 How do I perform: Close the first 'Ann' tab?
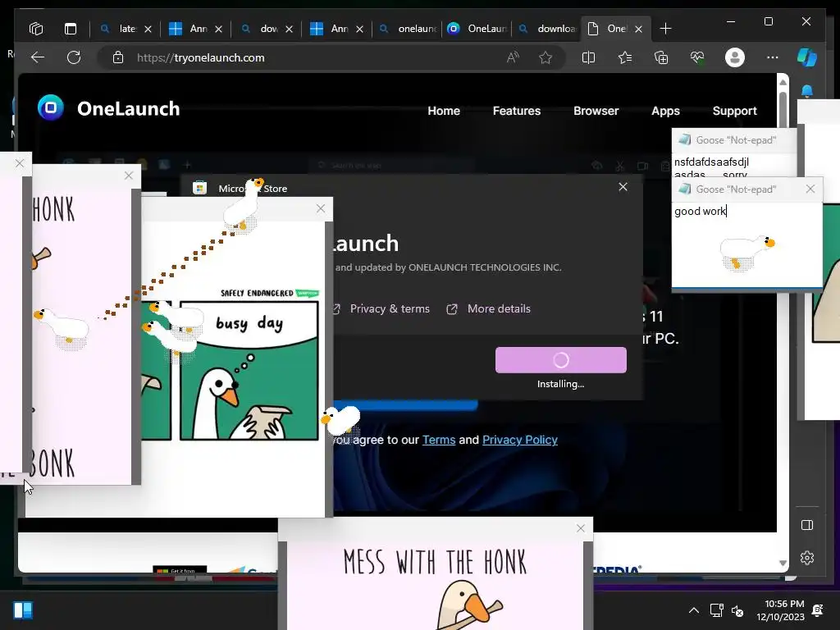218,29
